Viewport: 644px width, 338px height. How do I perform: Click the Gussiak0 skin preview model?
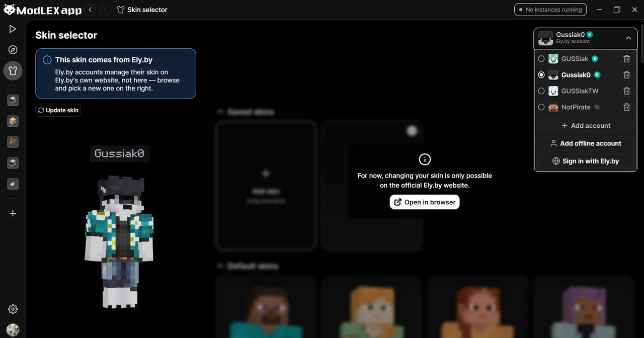pyautogui.click(x=119, y=241)
